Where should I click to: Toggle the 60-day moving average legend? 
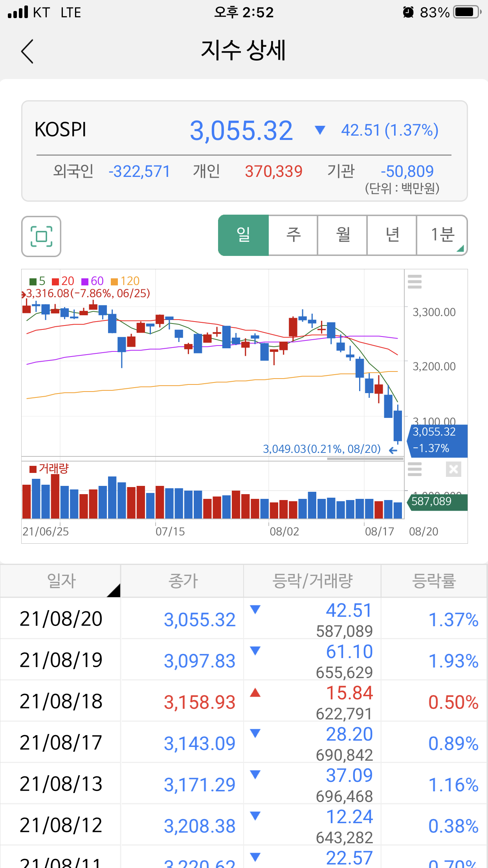tap(92, 281)
